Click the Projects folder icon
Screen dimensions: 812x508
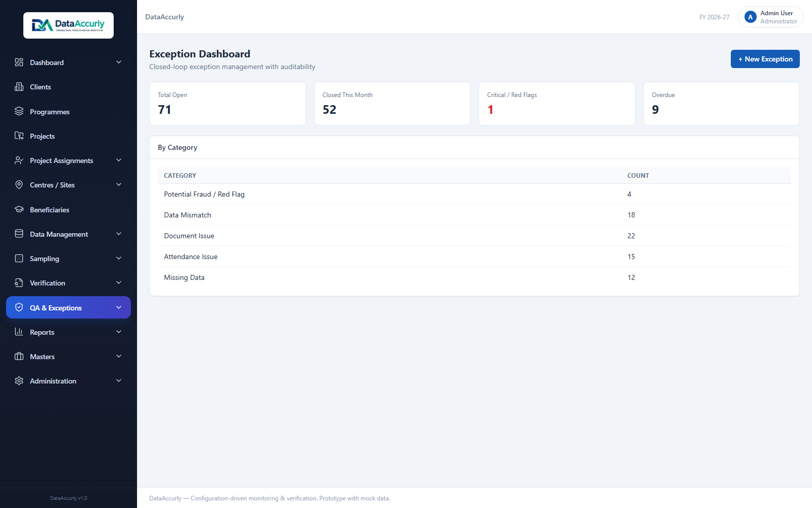[19, 136]
